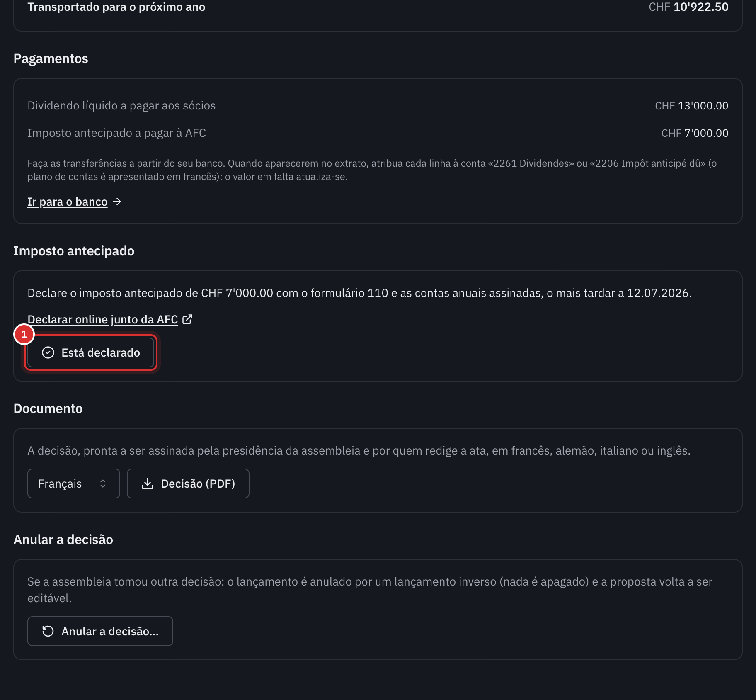Click the Pagamentos section heading
Screen dimensions: 756x700
(x=51, y=58)
